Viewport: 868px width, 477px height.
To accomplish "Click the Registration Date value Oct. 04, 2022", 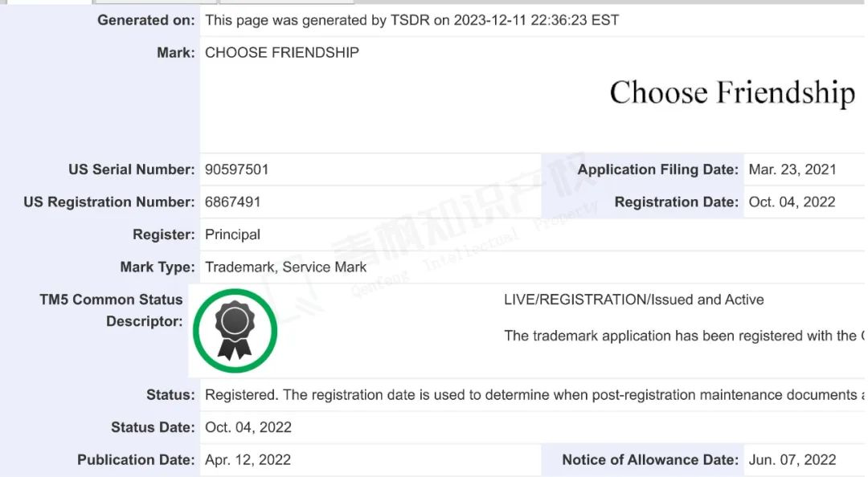I will pyautogui.click(x=792, y=202).
